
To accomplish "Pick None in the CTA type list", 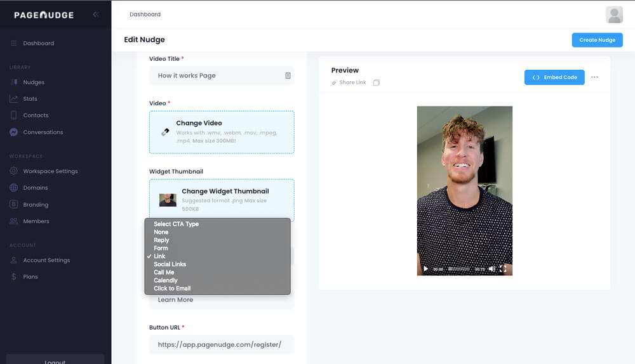I will (x=161, y=232).
